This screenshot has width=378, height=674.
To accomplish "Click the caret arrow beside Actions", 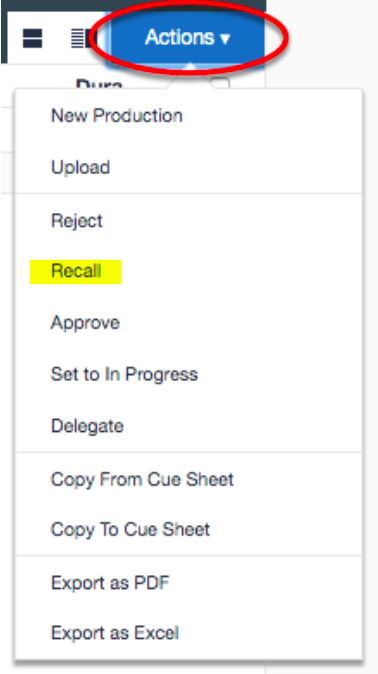I will 225,39.
